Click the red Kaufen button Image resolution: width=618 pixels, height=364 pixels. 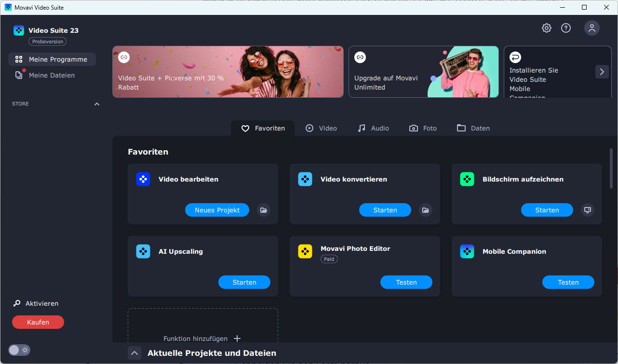38,322
